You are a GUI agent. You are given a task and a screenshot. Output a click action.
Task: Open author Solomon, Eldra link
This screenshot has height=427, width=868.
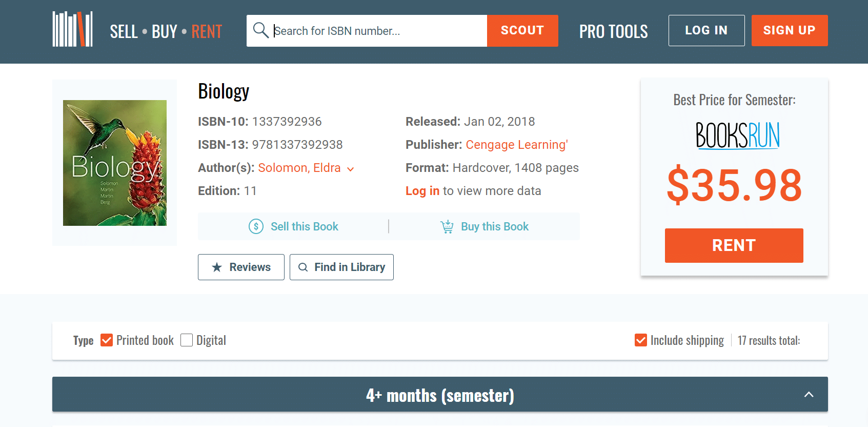click(x=299, y=168)
